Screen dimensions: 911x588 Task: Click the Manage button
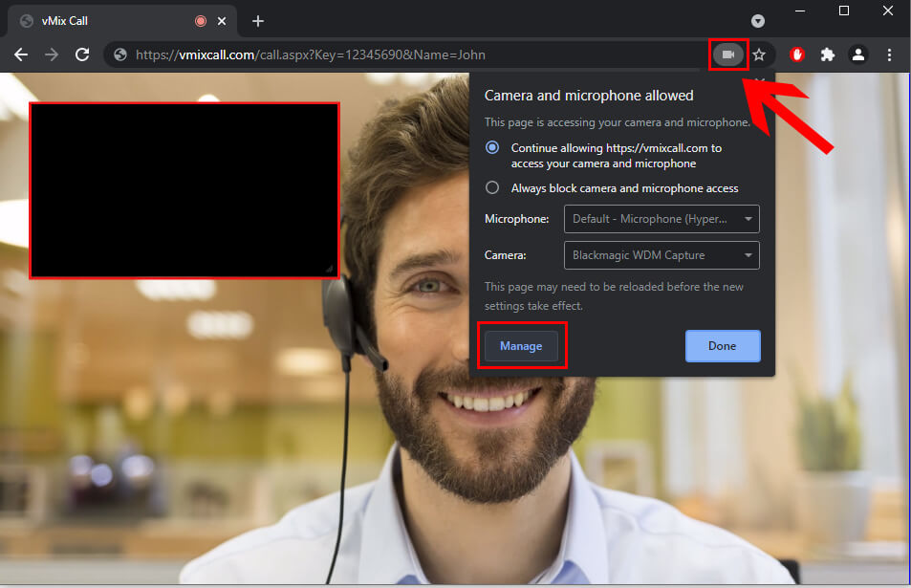(x=521, y=346)
